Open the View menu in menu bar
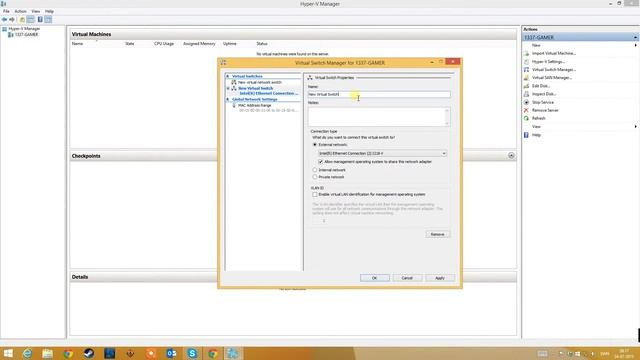Viewport: 640px width, 360px height. 36,11
